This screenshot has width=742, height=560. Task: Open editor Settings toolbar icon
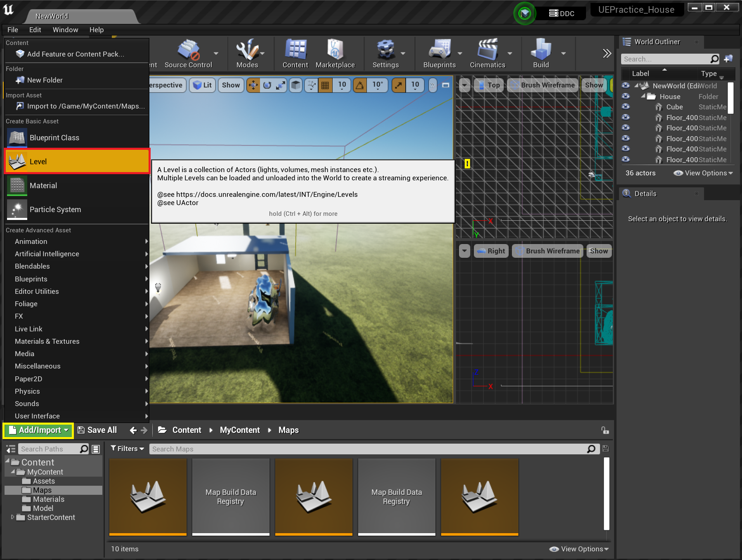tap(385, 54)
